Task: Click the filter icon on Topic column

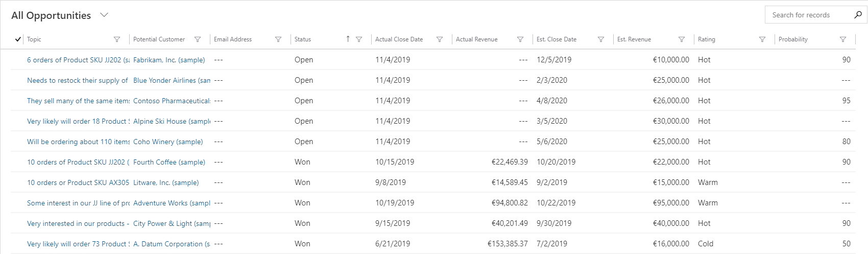Action: (x=117, y=39)
